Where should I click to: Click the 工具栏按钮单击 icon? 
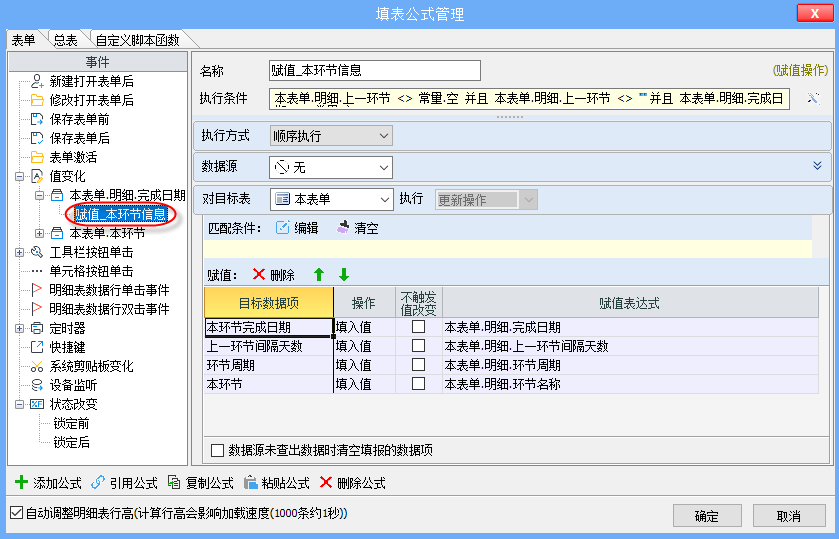pyautogui.click(x=37, y=252)
